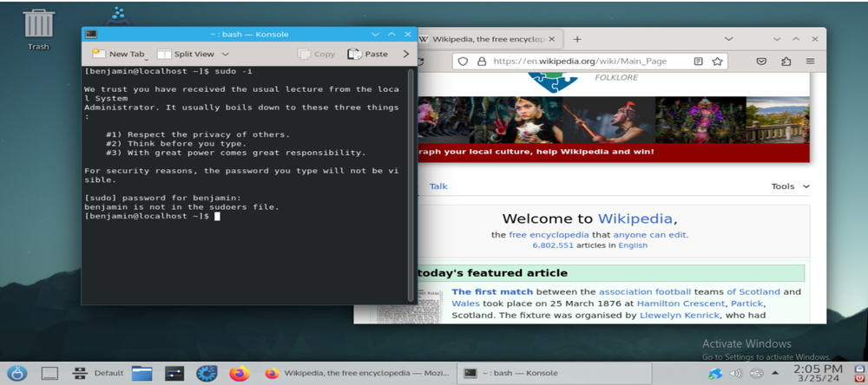Click the Wikipedia link in welcome heading

[635, 218]
